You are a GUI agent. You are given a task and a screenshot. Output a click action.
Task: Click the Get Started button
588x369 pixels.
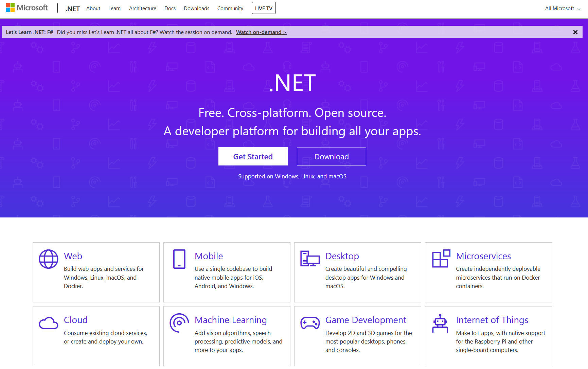[253, 156]
